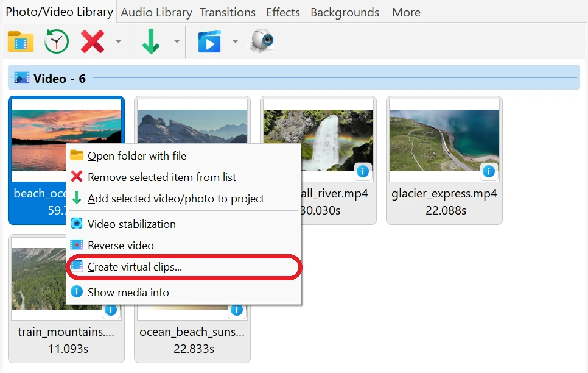Click info icon on glacier_express.mp4
The height and width of the screenshot is (373, 588).
pos(489,171)
